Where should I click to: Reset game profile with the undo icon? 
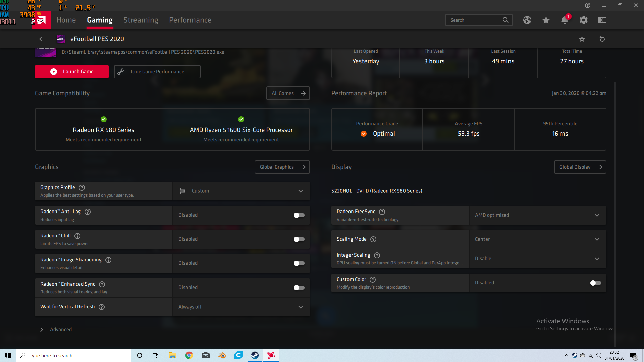click(x=602, y=39)
